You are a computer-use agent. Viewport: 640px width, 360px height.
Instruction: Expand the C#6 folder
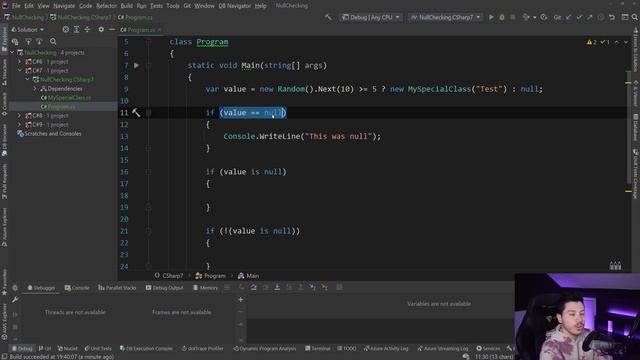click(x=20, y=62)
